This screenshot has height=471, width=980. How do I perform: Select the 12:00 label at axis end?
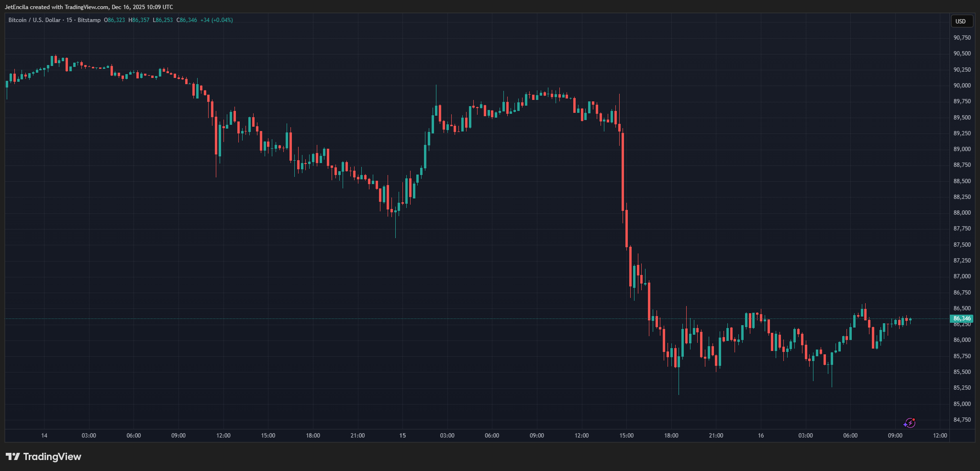(940, 436)
